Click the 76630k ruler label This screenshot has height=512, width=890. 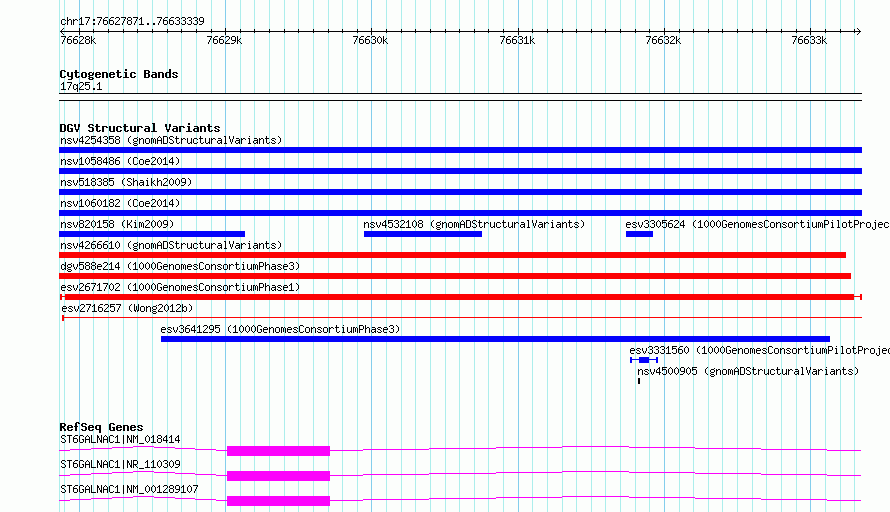[370, 40]
